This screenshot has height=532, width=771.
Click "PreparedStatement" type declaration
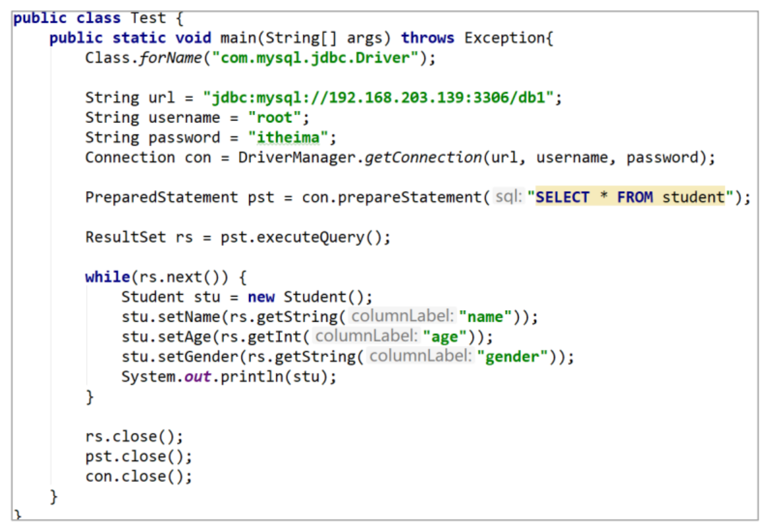(161, 197)
